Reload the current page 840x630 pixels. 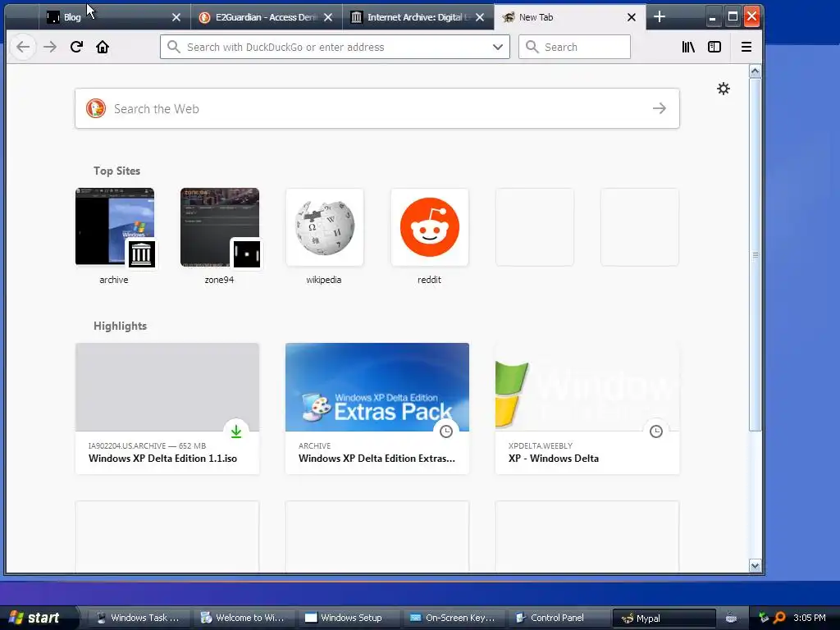pos(76,47)
